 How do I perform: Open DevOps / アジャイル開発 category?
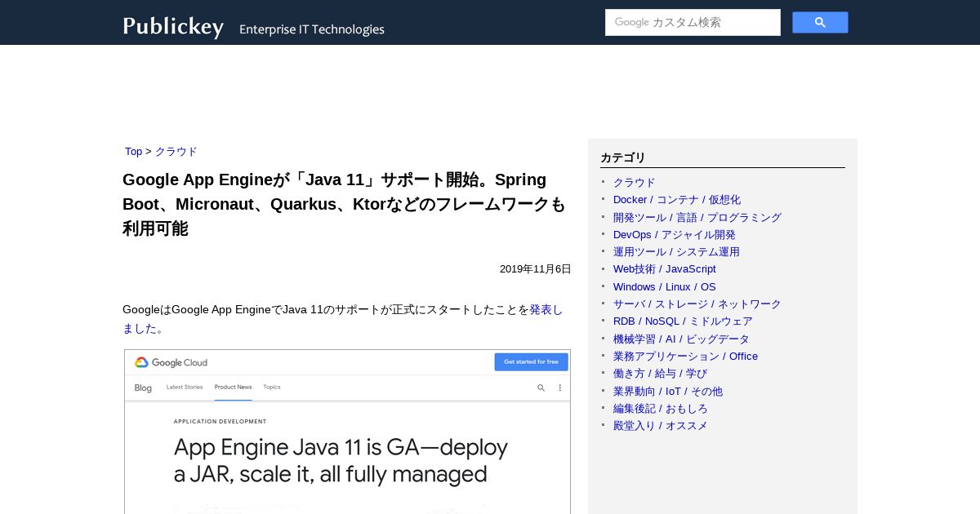tap(675, 234)
